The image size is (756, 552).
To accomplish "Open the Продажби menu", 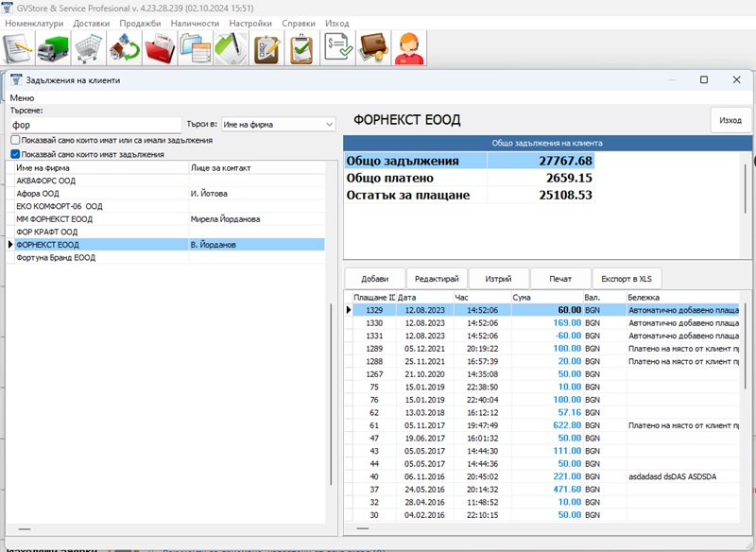I will [140, 23].
